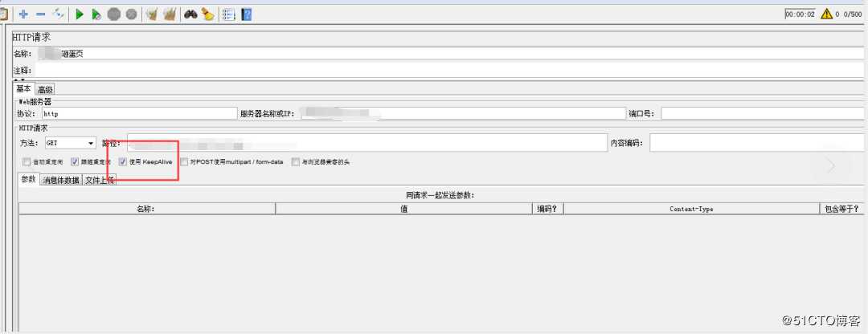The height and width of the screenshot is (334, 868).
Task: Click the gray Stop test icon
Action: point(114,14)
